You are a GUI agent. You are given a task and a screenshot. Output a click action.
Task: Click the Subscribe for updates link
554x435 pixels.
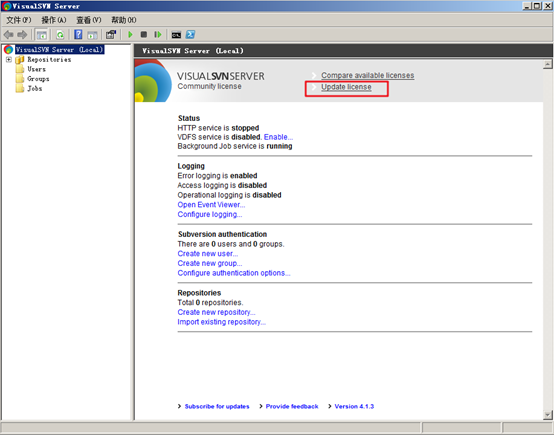(x=217, y=406)
